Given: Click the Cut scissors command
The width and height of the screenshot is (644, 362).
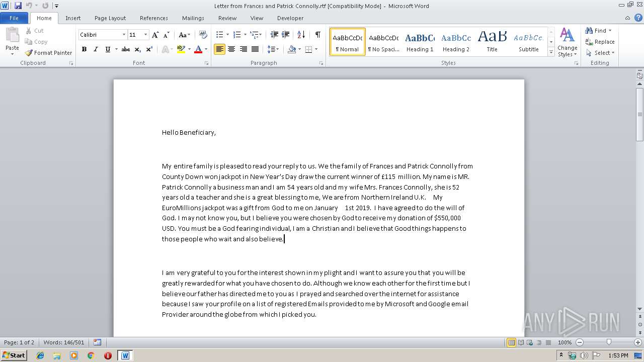Looking at the screenshot, I should 34,31.
